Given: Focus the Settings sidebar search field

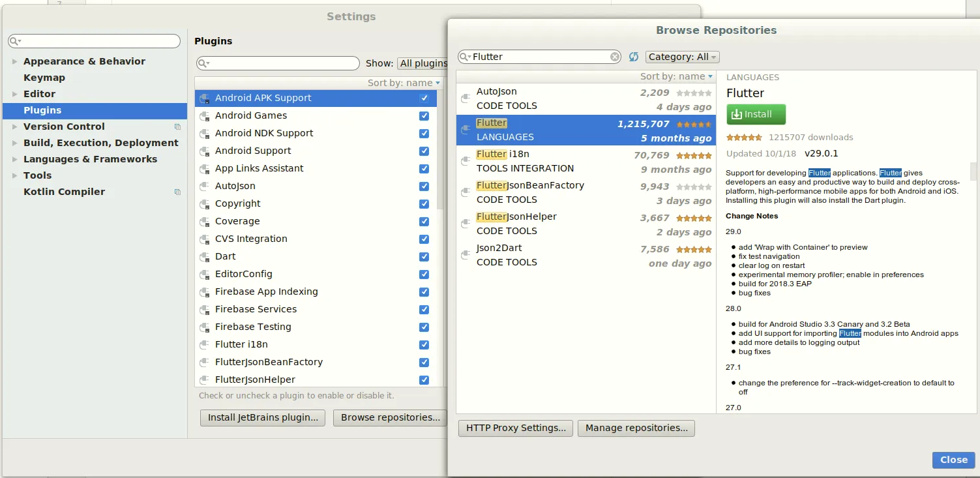Looking at the screenshot, I should point(94,41).
